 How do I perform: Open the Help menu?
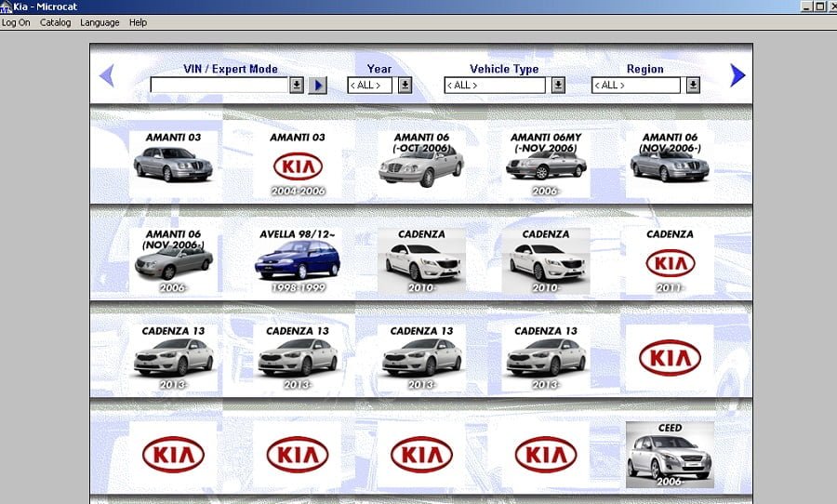pyautogui.click(x=138, y=22)
